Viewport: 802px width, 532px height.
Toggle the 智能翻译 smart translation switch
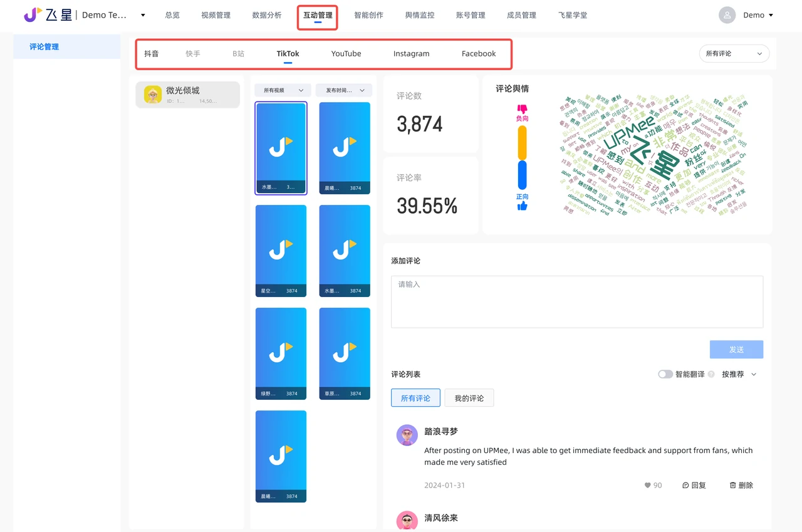(665, 373)
